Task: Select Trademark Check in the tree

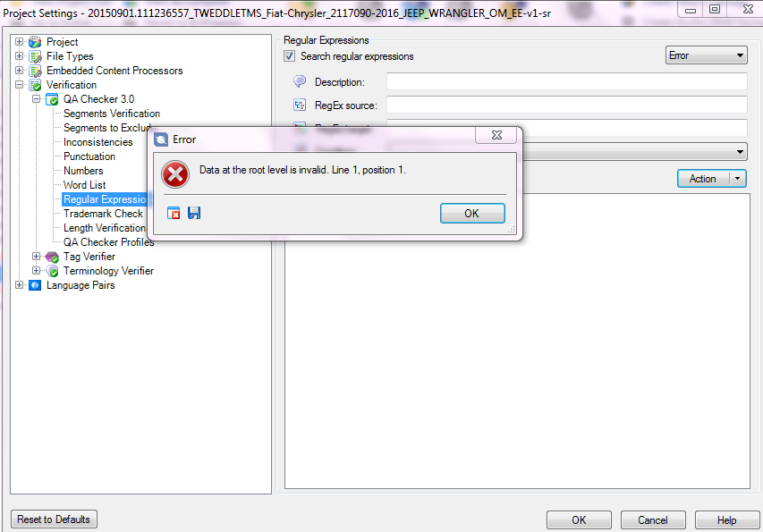Action: coord(103,214)
